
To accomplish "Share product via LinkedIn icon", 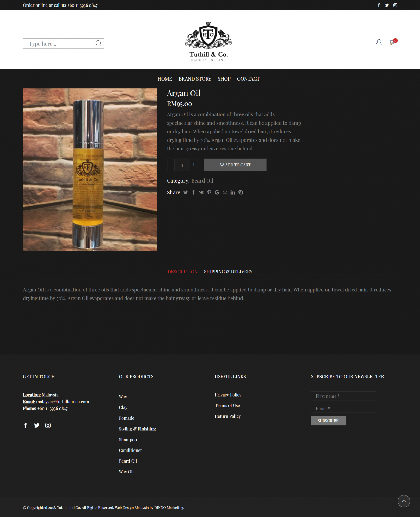I will pyautogui.click(x=233, y=192).
